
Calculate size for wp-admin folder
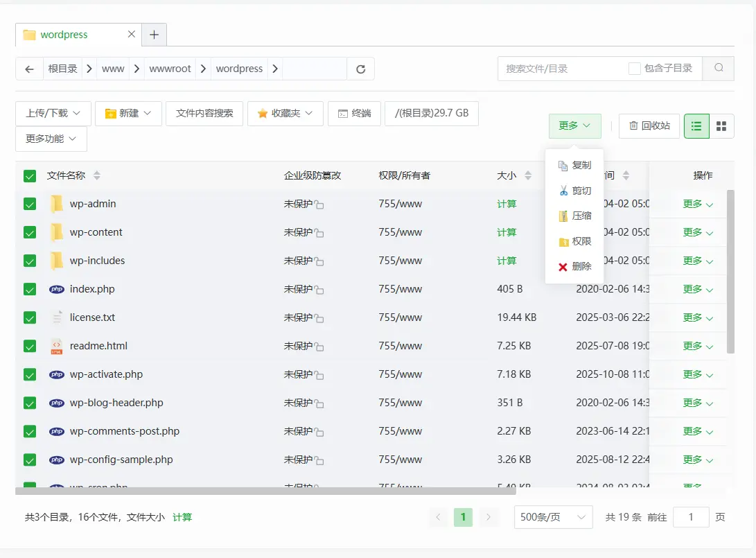pyautogui.click(x=507, y=204)
